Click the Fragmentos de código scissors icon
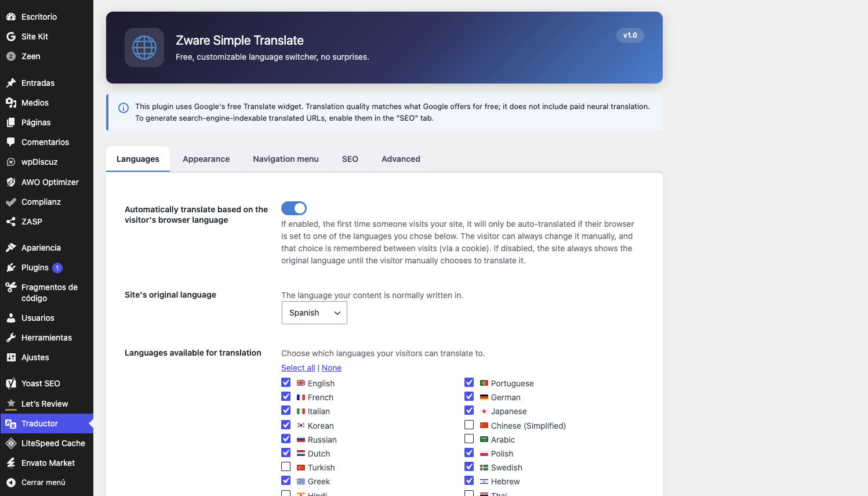The image size is (868, 496). (11, 287)
